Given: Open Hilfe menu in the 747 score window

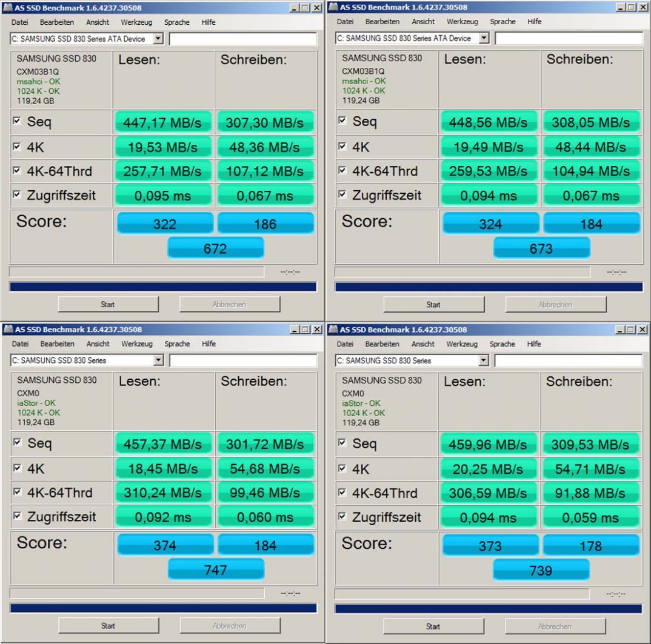Looking at the screenshot, I should point(209,344).
